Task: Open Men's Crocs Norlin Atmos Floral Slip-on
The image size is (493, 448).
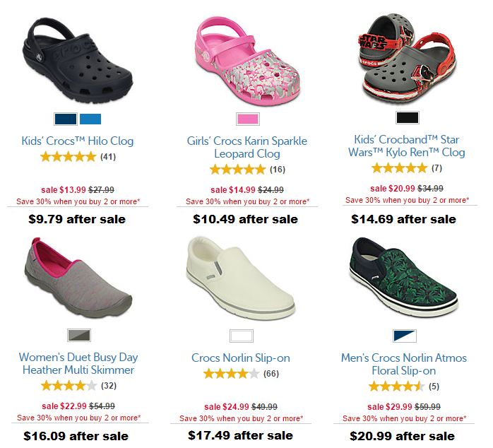Action: pos(404,365)
